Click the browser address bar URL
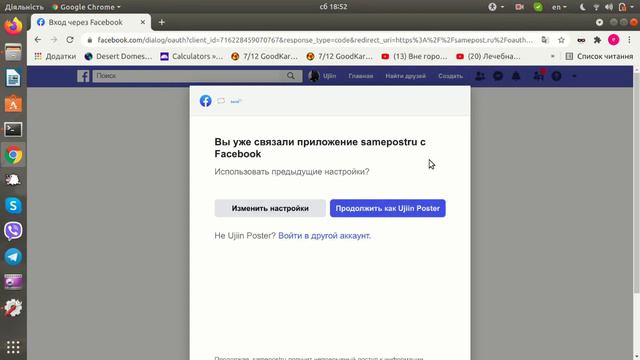 click(315, 40)
